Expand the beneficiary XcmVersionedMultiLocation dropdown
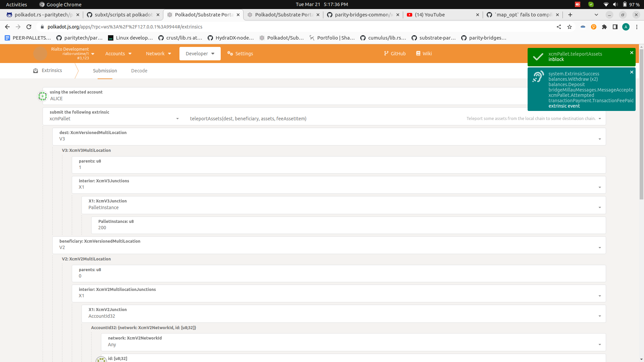 (599, 247)
